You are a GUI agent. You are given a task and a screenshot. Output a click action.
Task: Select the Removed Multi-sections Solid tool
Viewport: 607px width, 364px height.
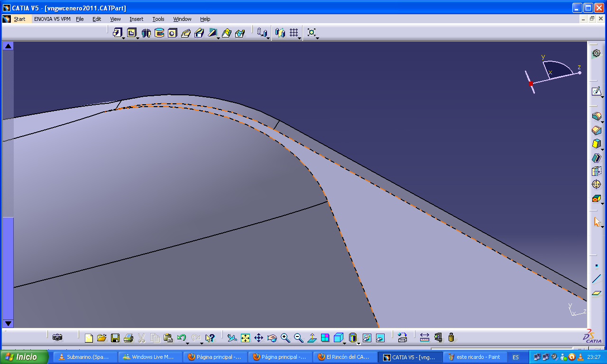240,33
